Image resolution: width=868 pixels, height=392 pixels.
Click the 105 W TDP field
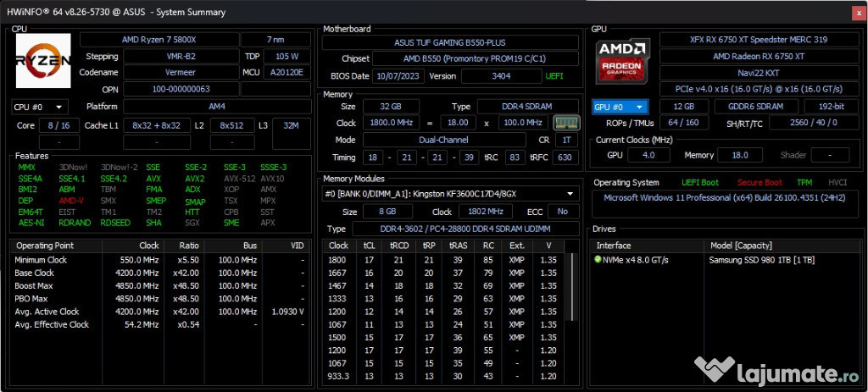click(x=287, y=57)
